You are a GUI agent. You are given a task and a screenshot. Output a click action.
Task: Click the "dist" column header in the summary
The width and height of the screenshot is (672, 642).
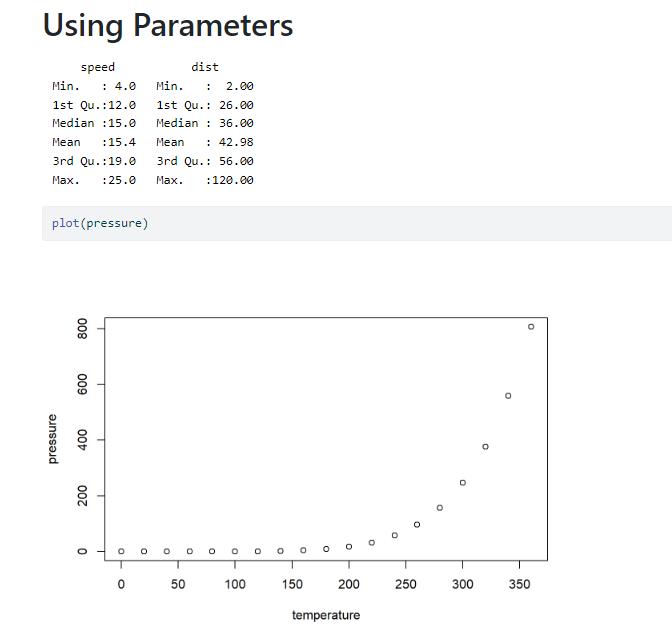click(205, 67)
